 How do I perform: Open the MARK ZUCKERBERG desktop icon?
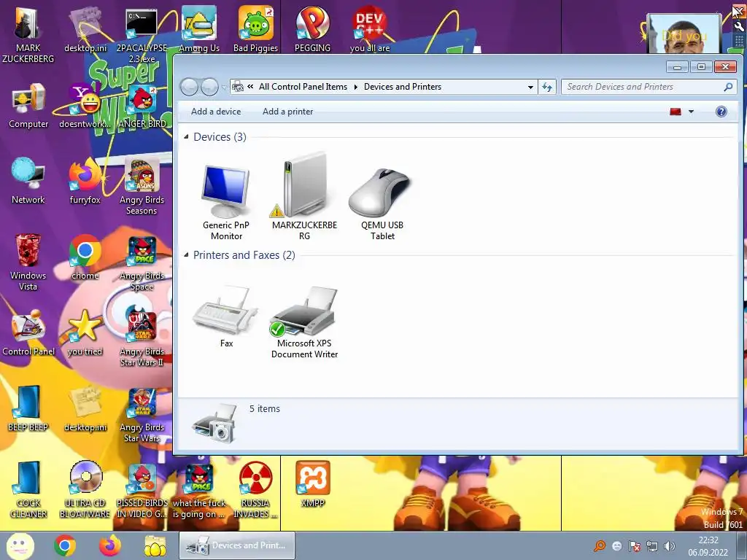28,34
